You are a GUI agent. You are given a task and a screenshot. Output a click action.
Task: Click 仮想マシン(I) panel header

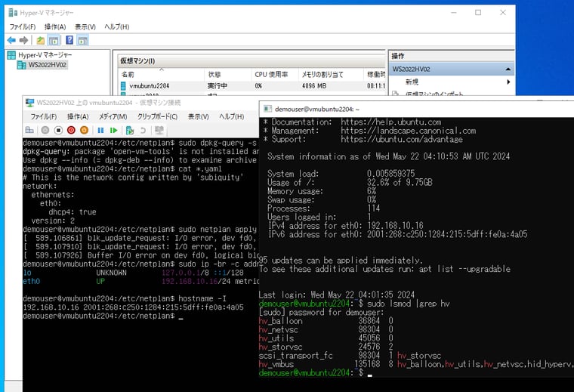[137, 61]
